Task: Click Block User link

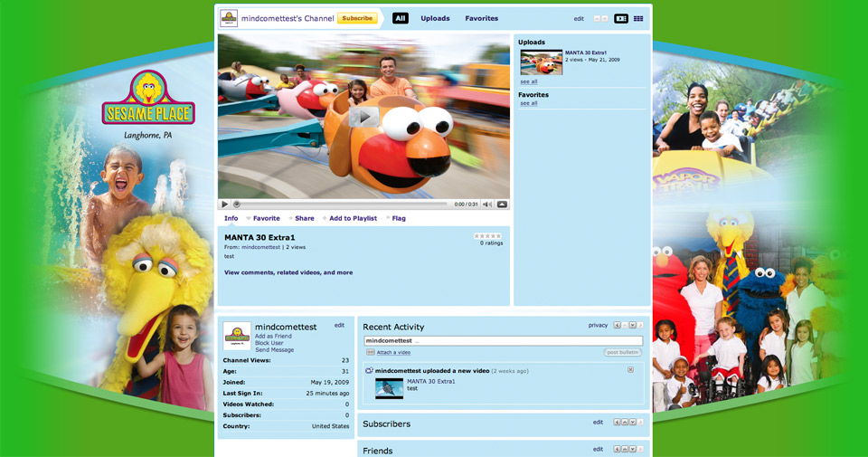Action: tap(269, 343)
